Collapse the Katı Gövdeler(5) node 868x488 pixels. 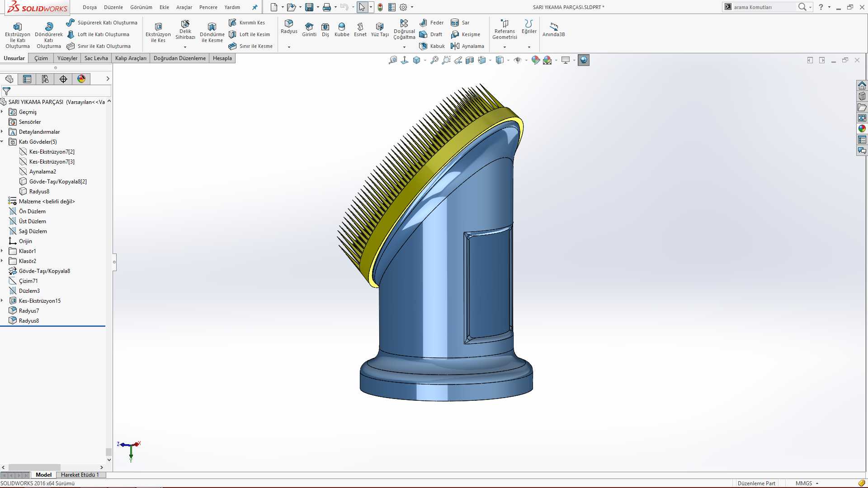tap(2, 141)
